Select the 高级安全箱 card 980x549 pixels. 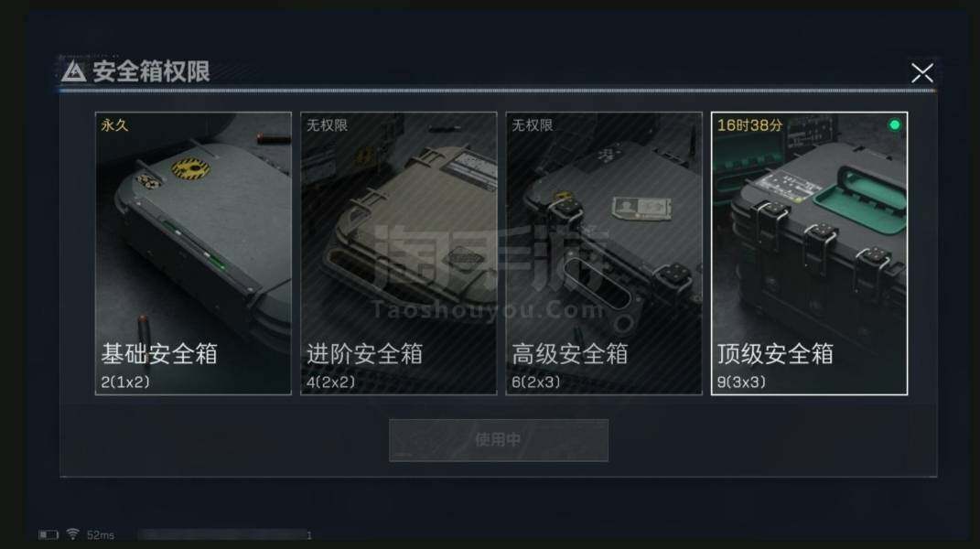(x=604, y=253)
